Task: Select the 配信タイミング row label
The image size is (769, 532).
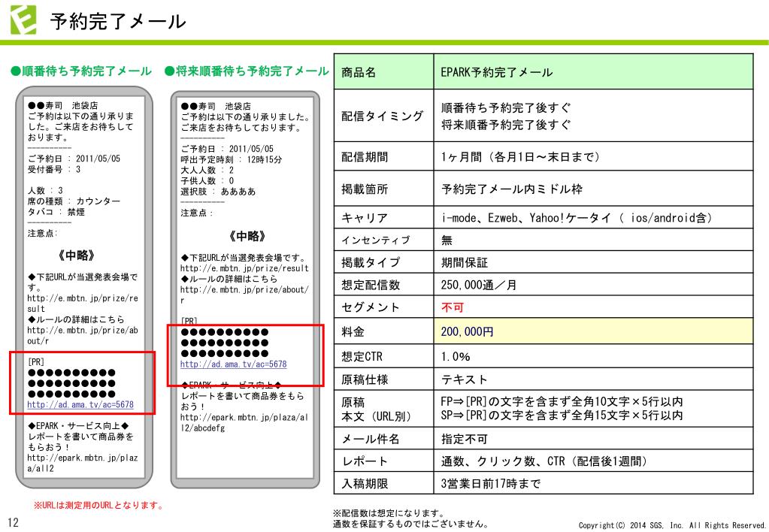Action: (x=382, y=116)
